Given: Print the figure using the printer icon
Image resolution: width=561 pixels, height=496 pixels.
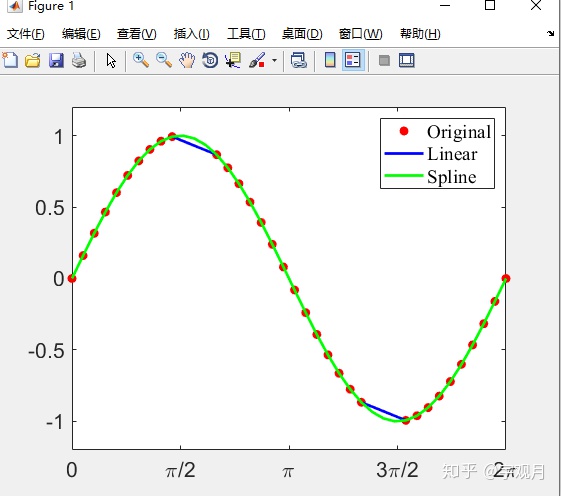Looking at the screenshot, I should pyautogui.click(x=79, y=60).
